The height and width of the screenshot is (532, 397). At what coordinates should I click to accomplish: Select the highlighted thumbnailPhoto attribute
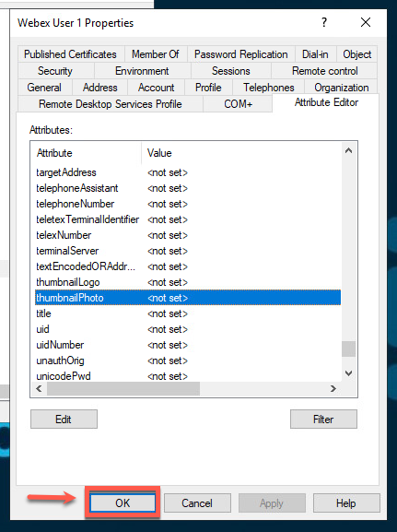point(188,298)
